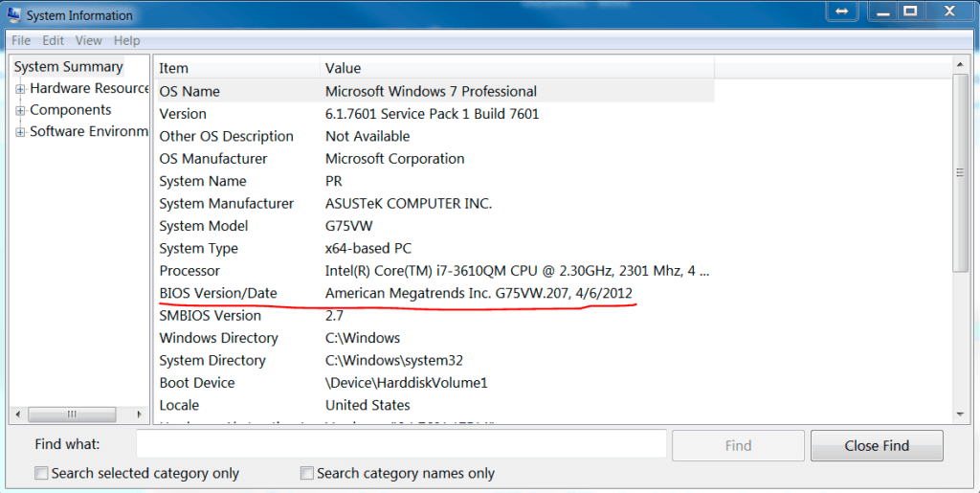Image resolution: width=980 pixels, height=493 pixels.
Task: Select the System Model row
Action: (435, 226)
